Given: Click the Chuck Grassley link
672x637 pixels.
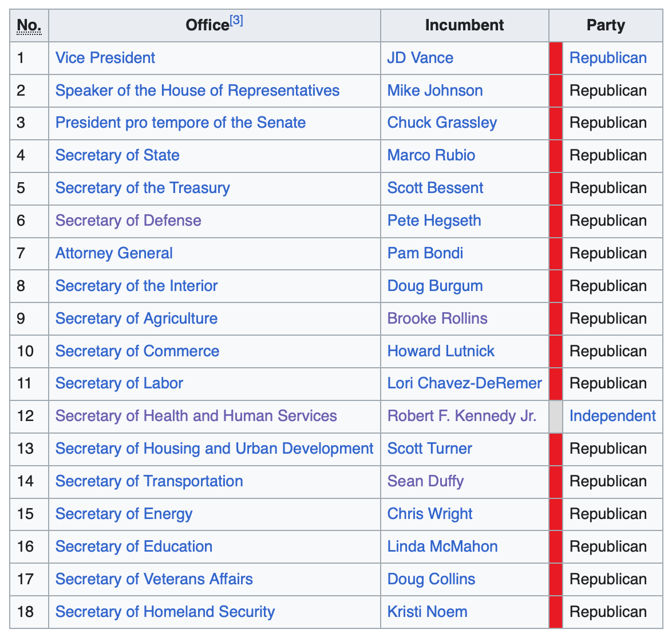Looking at the screenshot, I should (x=442, y=123).
